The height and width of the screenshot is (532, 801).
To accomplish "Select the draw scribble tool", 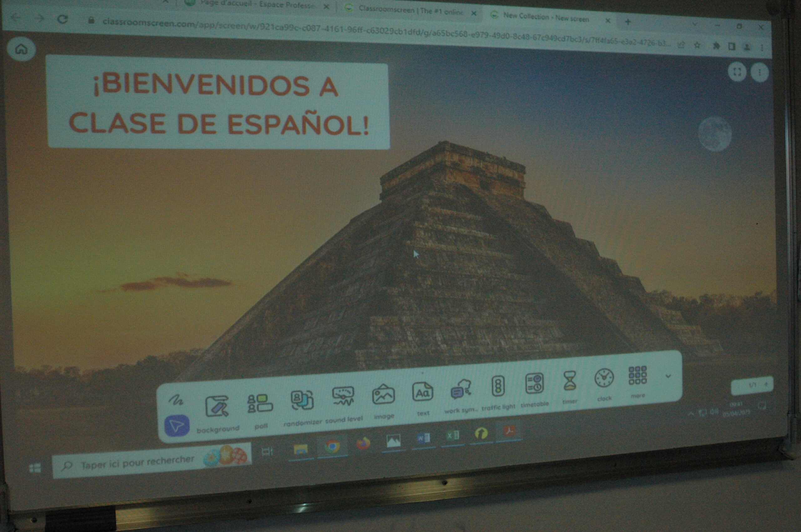I will [x=176, y=401].
